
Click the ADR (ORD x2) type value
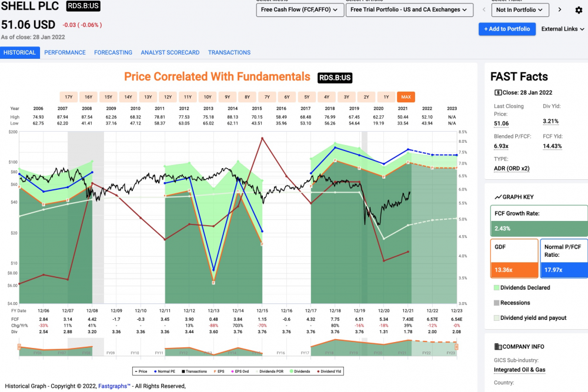tap(512, 169)
